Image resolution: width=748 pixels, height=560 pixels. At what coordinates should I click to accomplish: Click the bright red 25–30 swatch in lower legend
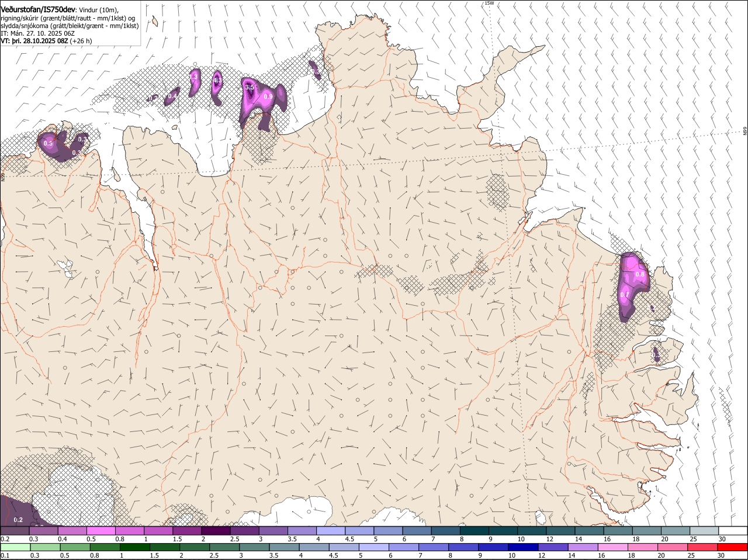(x=704, y=548)
